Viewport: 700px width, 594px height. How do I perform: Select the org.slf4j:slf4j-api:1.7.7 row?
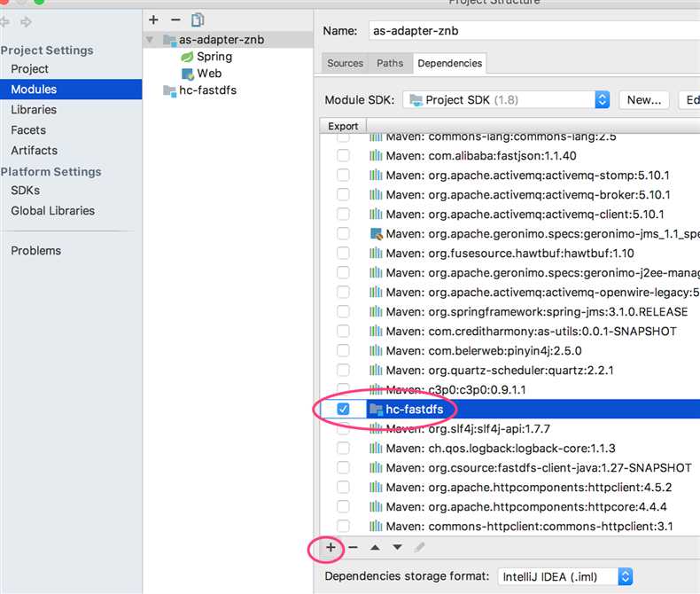pyautogui.click(x=509, y=429)
